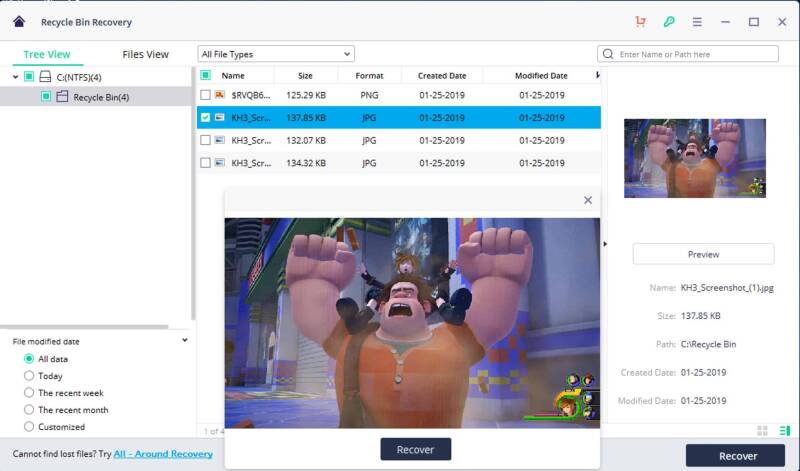This screenshot has height=471, width=800.
Task: Toggle the Recycle Bin(4) tree checkbox
Action: click(46, 96)
